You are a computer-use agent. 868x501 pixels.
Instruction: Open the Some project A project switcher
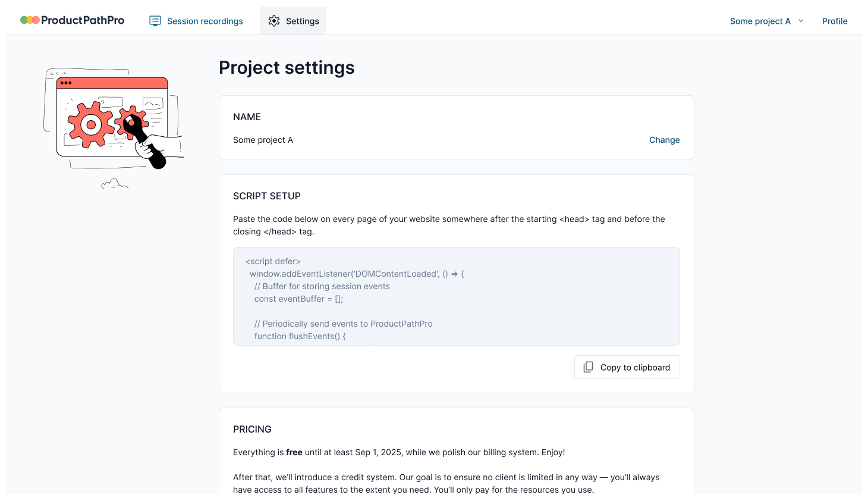click(x=760, y=21)
